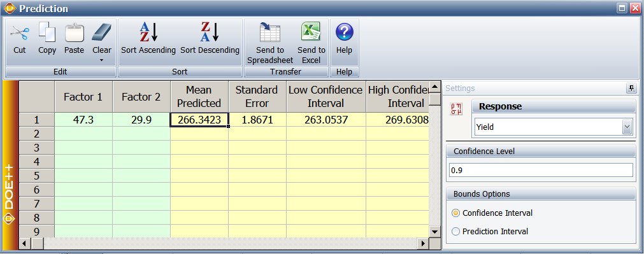Select the cell showing 266.3423

[x=199, y=120]
